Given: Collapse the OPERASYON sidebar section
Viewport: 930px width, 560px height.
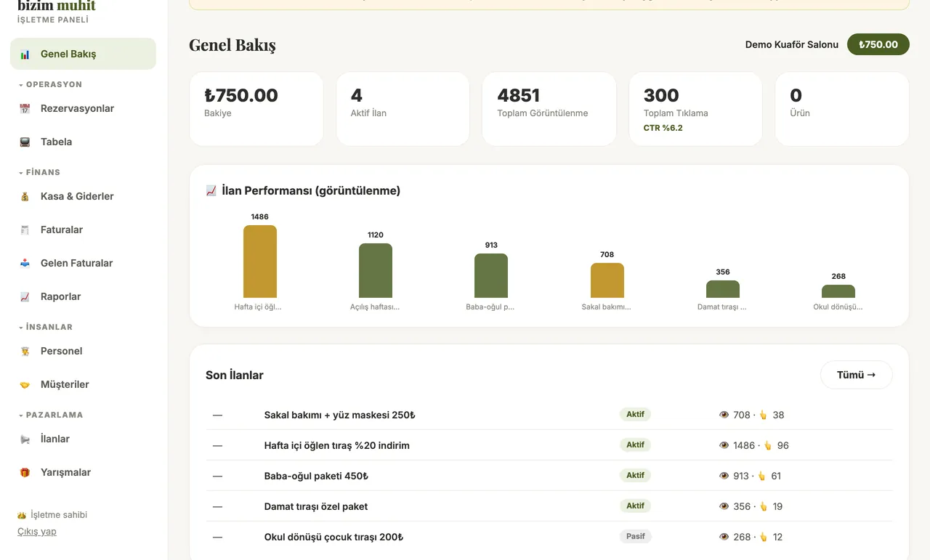Looking at the screenshot, I should click(x=50, y=84).
